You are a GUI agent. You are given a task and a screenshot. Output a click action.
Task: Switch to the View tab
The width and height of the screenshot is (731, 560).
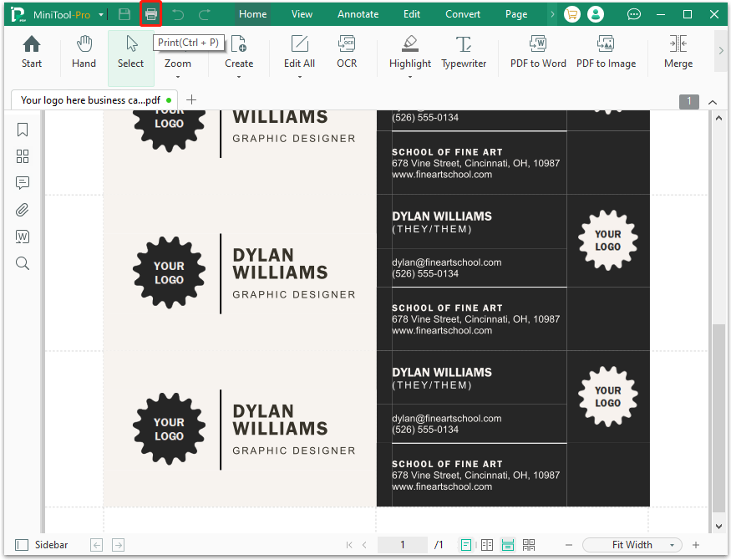coord(302,14)
